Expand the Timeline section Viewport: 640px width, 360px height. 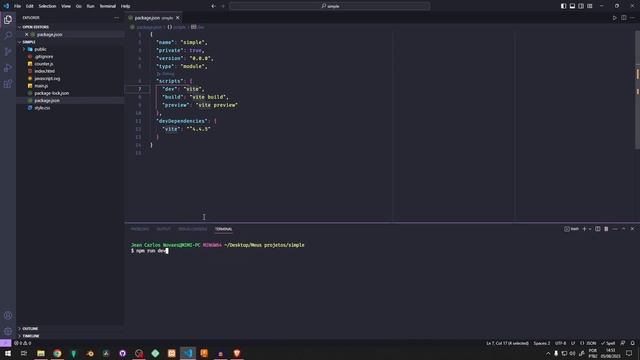(x=31, y=336)
